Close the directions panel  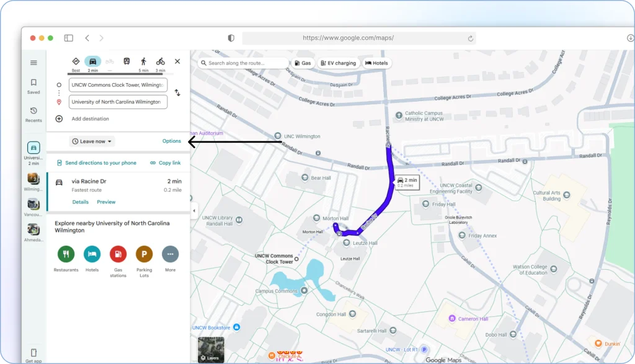coord(177,61)
